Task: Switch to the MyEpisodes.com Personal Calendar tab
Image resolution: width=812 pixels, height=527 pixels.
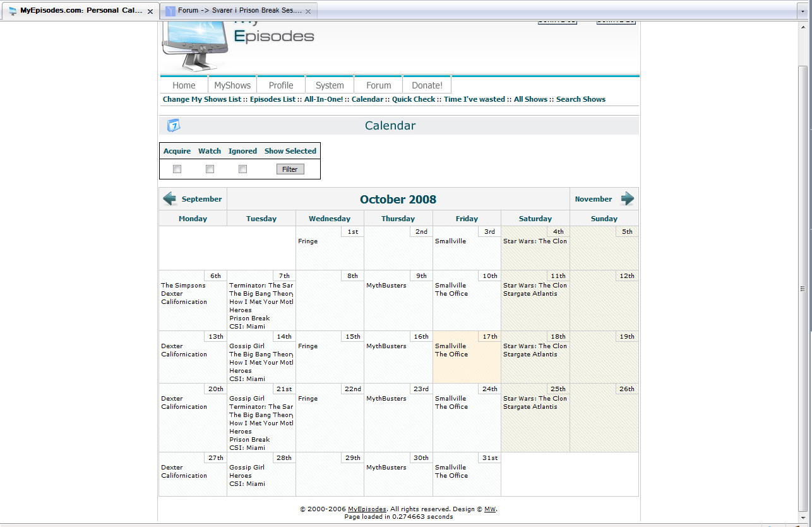Action: (80, 11)
